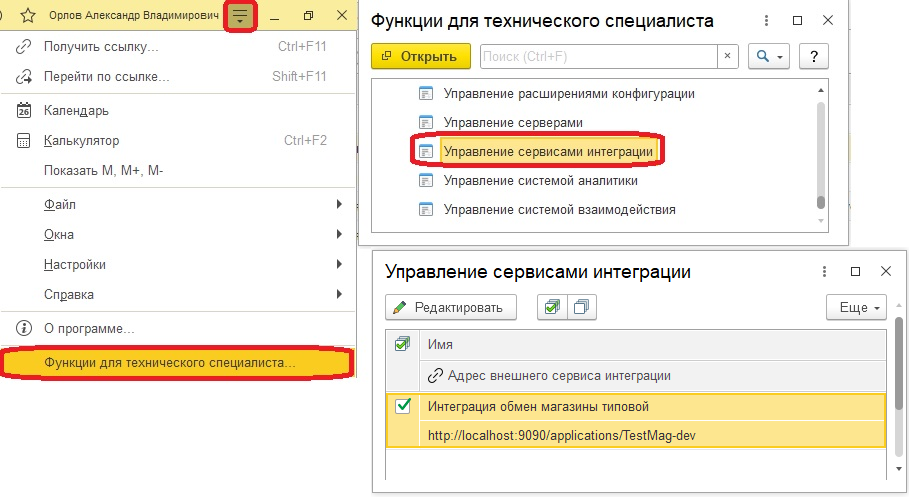The width and height of the screenshot is (909, 497).
Task: Toggle checkbox for Интеграция обмен магазины типовой
Action: [403, 406]
